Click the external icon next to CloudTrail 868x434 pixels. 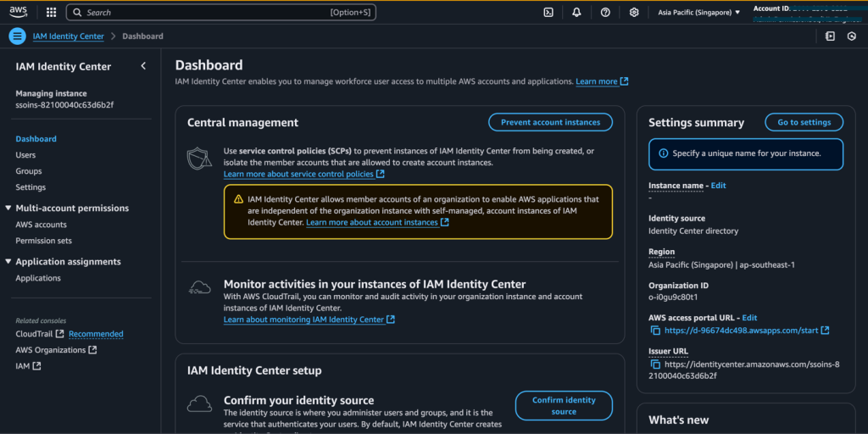pos(60,334)
